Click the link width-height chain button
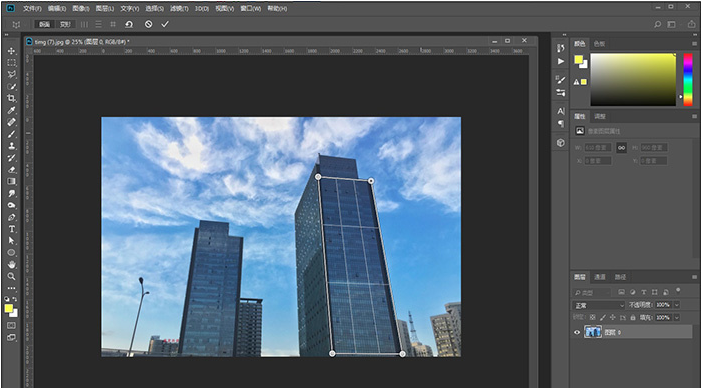The width and height of the screenshot is (701, 388). [621, 148]
